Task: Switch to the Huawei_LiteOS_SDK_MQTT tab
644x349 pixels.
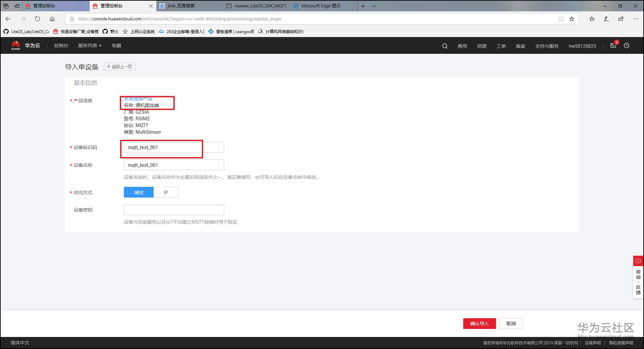Action: 257,6
